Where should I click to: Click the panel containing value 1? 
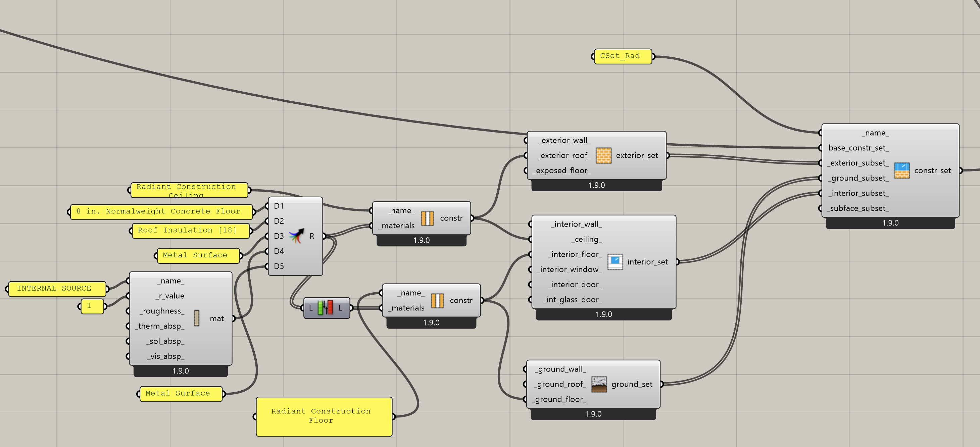pyautogui.click(x=92, y=306)
